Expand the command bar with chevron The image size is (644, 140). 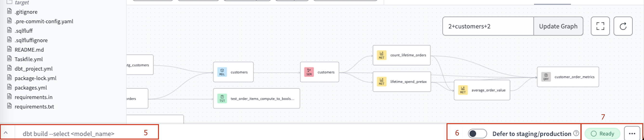click(6, 133)
